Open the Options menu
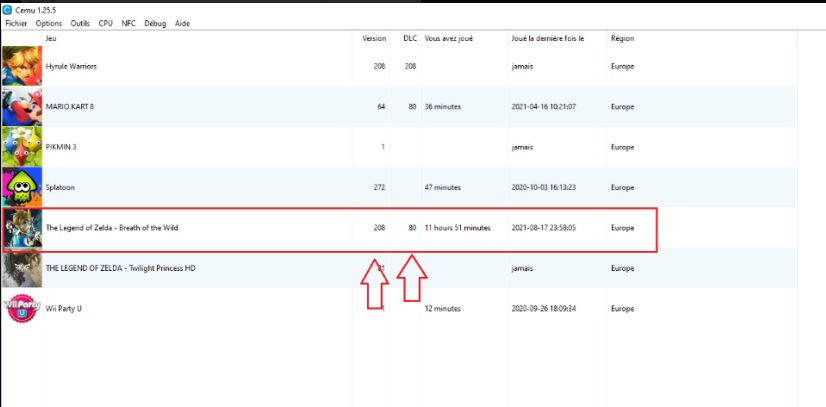Image resolution: width=826 pixels, height=407 pixels. click(48, 23)
